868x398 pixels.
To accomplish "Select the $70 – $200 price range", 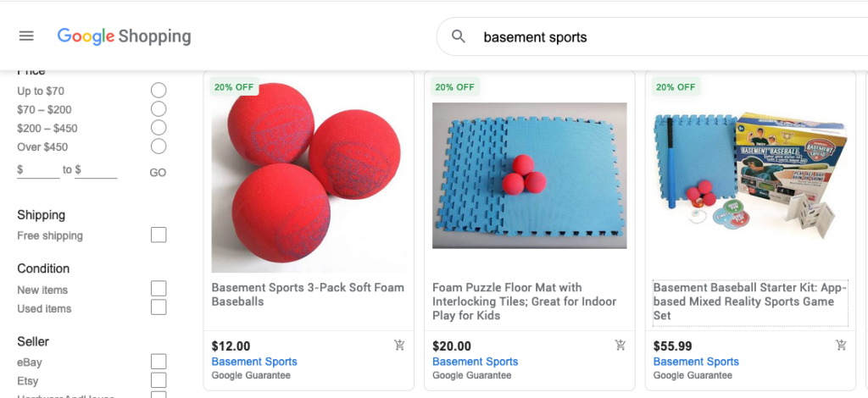I will coord(159,109).
